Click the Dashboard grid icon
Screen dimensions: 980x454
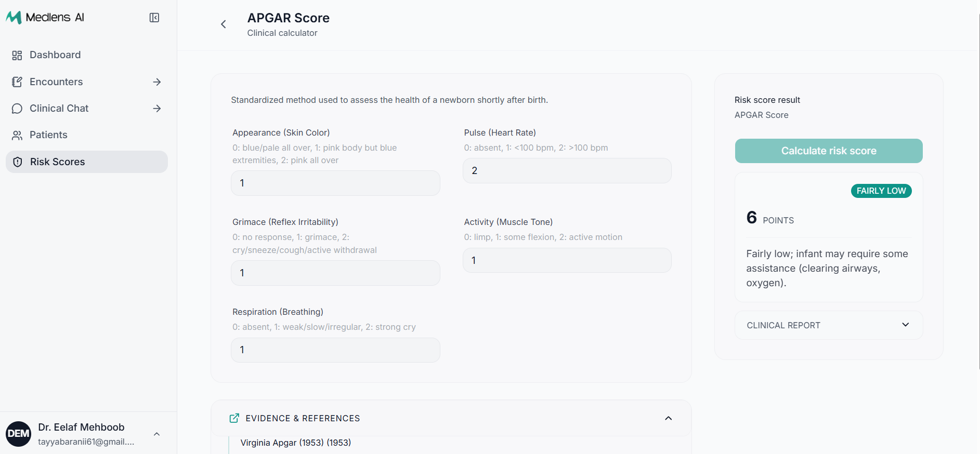coord(17,55)
